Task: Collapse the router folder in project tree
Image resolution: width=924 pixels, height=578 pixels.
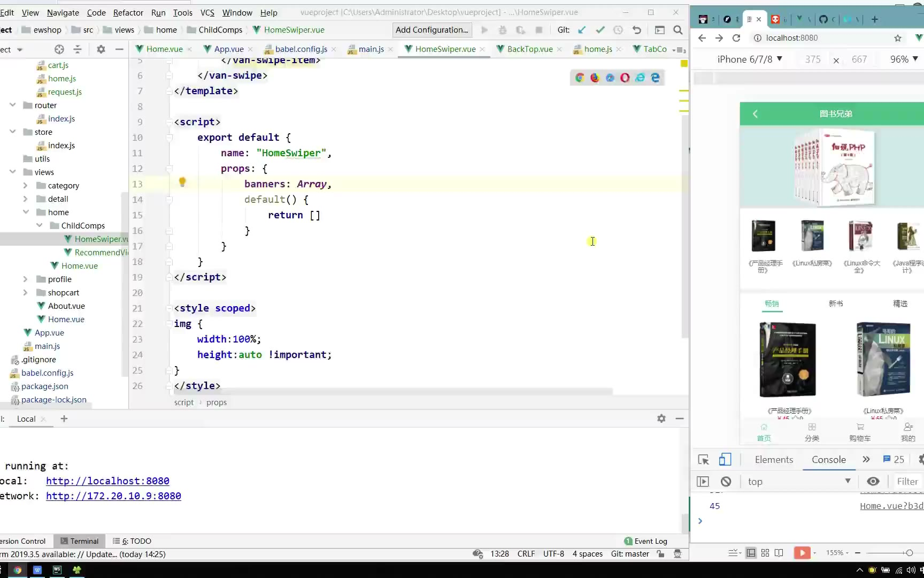Action: pyautogui.click(x=12, y=105)
